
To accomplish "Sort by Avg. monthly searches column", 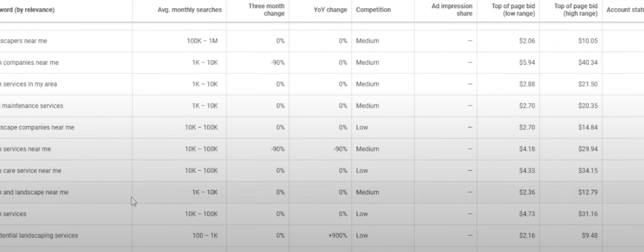I will 191,10.
